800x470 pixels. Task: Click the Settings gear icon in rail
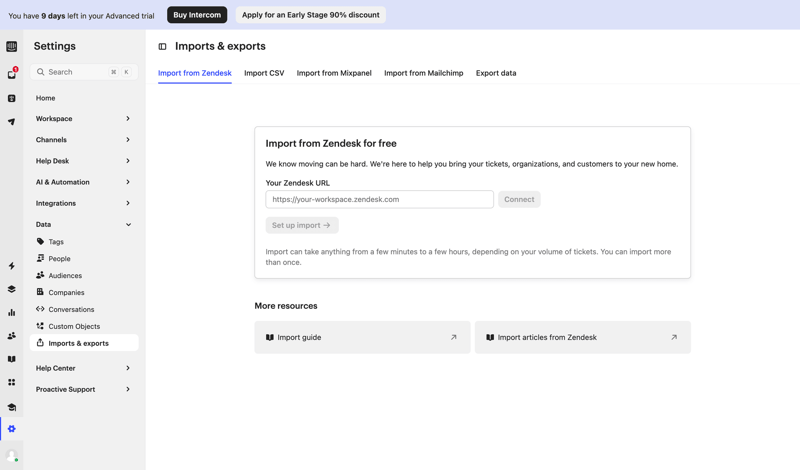coord(12,429)
